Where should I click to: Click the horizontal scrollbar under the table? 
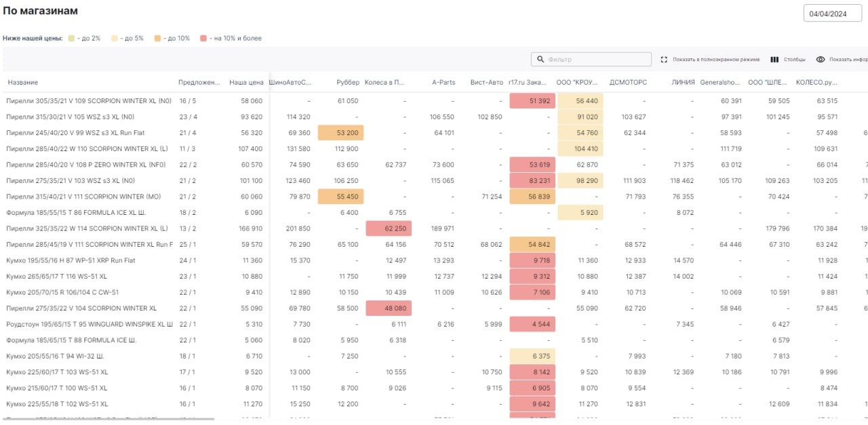click(x=108, y=420)
